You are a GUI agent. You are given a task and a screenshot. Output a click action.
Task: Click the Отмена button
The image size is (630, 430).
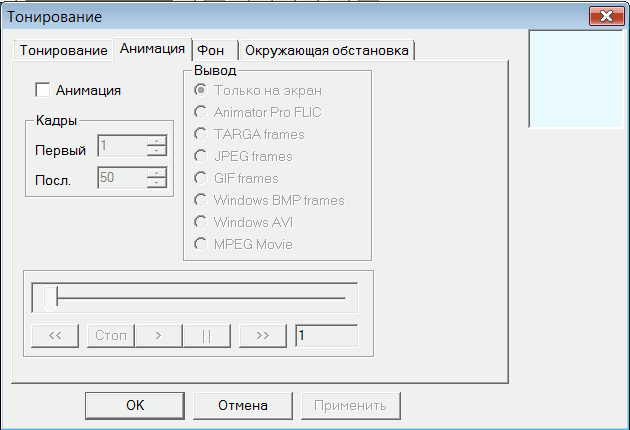coord(243,405)
